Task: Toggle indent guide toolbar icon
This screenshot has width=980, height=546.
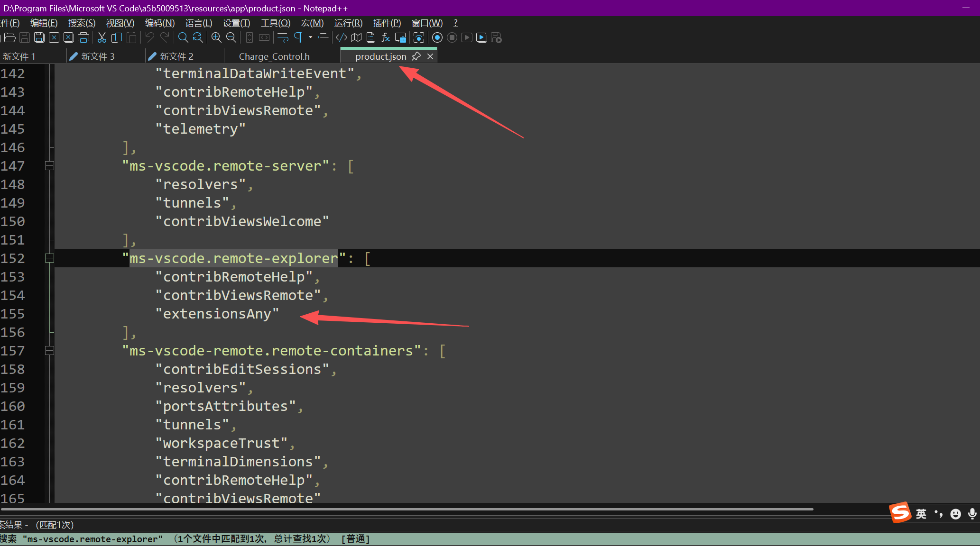Action: click(x=323, y=37)
